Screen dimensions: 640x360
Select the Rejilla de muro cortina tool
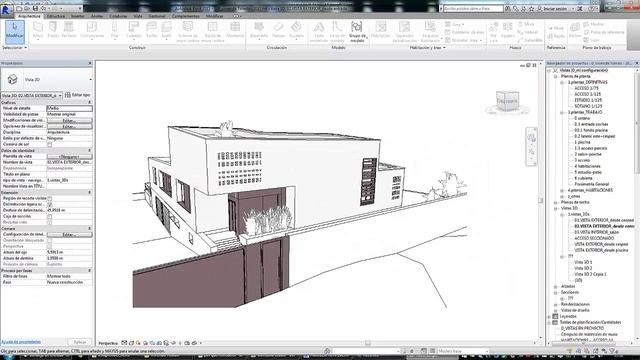pos(213,31)
